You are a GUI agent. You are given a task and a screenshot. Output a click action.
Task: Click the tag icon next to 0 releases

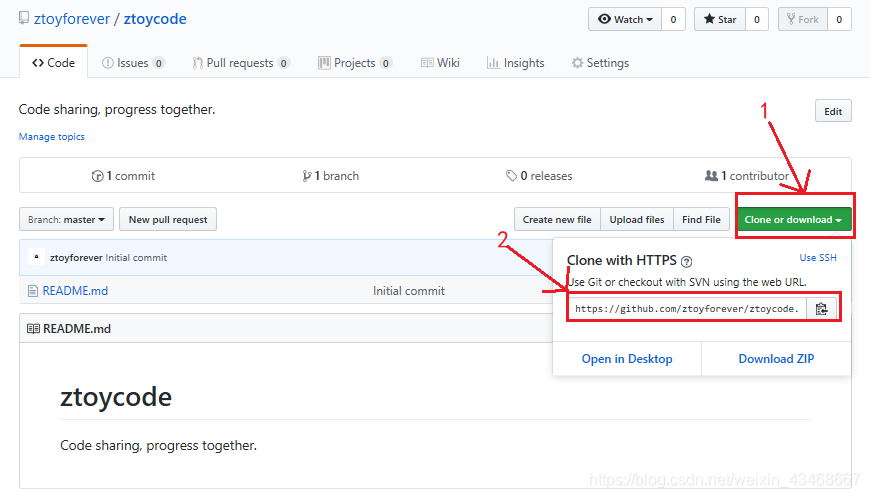pos(511,176)
